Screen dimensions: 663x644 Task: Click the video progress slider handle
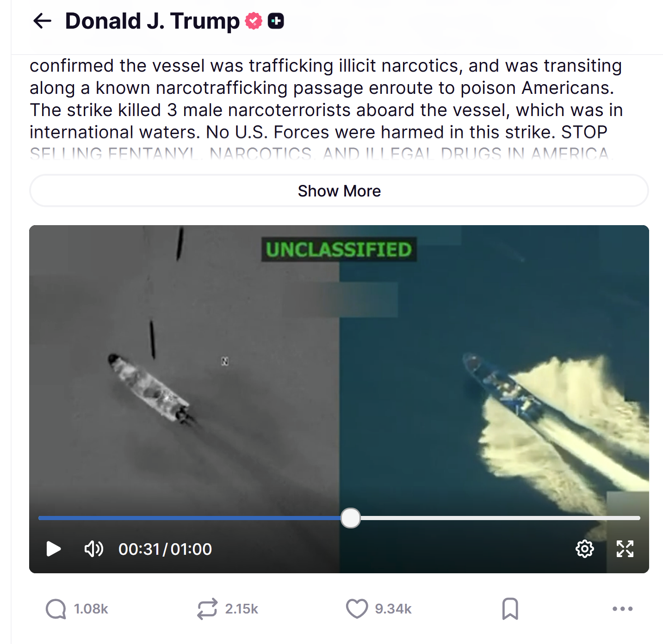click(x=351, y=518)
